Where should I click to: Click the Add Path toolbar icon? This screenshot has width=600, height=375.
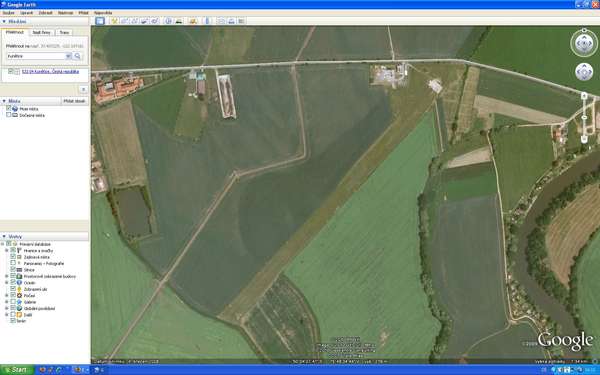pyautogui.click(x=134, y=21)
